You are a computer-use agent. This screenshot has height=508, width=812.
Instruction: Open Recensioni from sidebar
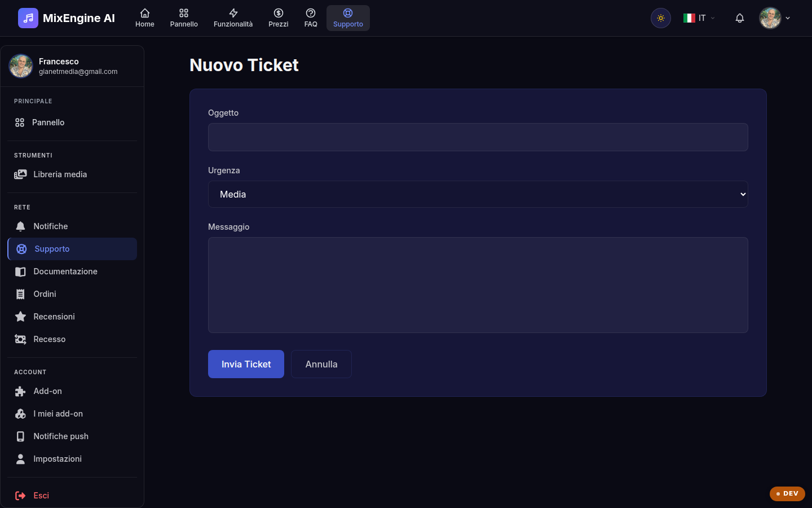[x=72, y=317]
